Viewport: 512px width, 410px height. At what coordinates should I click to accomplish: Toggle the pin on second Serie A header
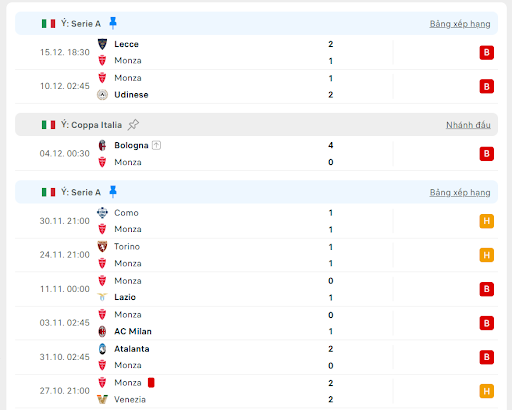tap(113, 192)
